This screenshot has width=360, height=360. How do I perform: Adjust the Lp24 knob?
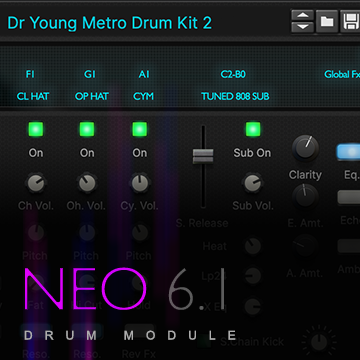[253, 275]
